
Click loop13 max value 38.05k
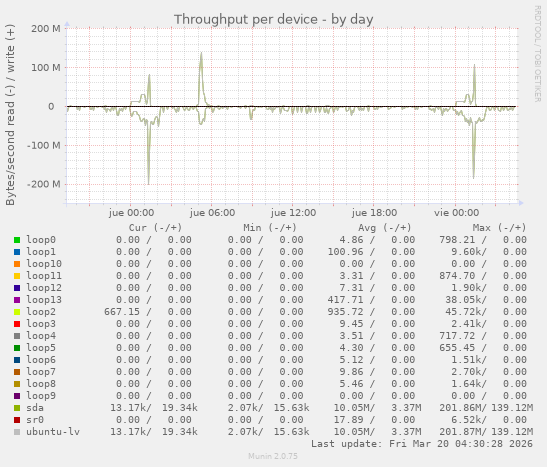point(463,300)
